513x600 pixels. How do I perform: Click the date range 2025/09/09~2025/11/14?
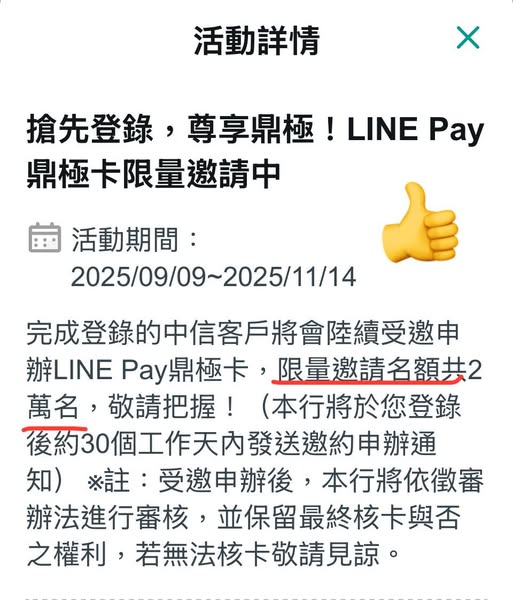[213, 277]
